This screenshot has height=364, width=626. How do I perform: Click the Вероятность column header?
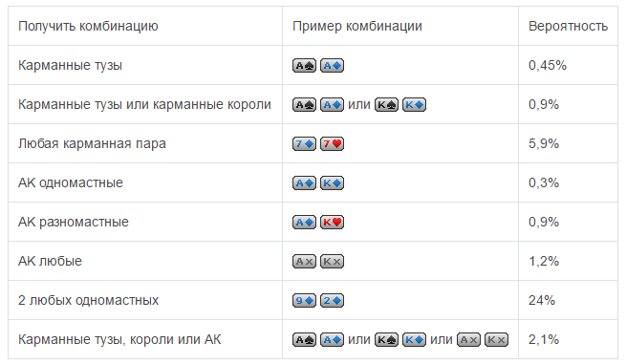568,26
